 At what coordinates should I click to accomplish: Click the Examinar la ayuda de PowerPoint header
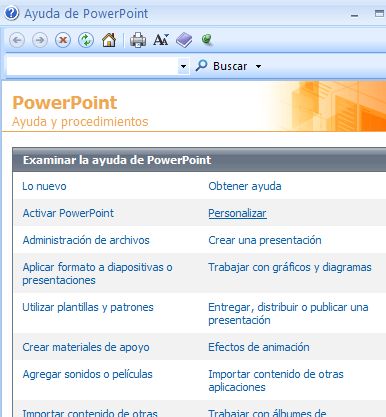point(117,160)
